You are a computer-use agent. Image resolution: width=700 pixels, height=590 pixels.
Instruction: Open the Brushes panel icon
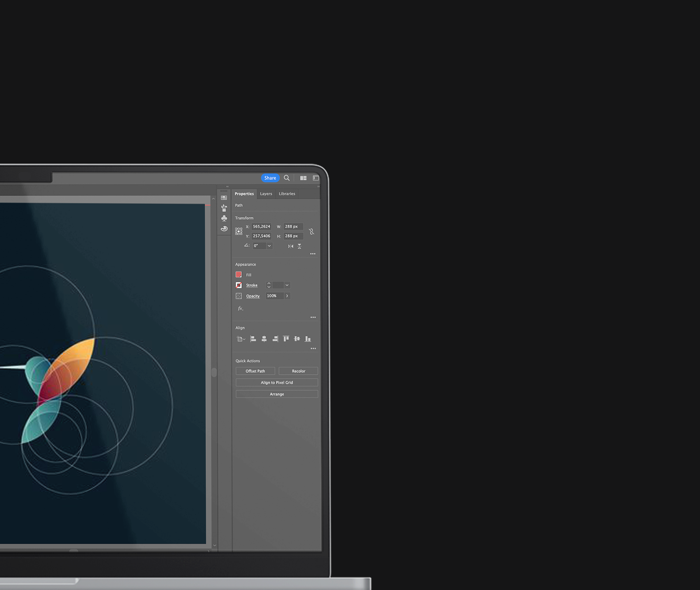click(x=224, y=208)
